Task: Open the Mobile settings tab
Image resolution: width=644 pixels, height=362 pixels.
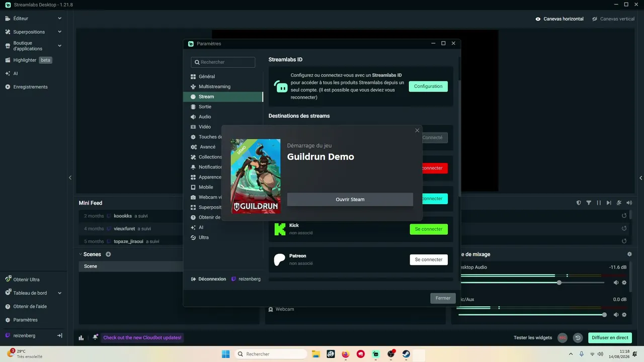Action: coord(202,187)
